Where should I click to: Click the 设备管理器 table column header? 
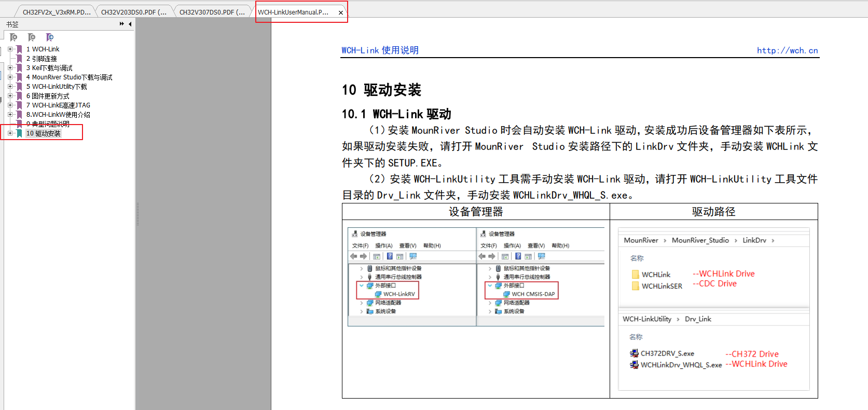point(476,212)
